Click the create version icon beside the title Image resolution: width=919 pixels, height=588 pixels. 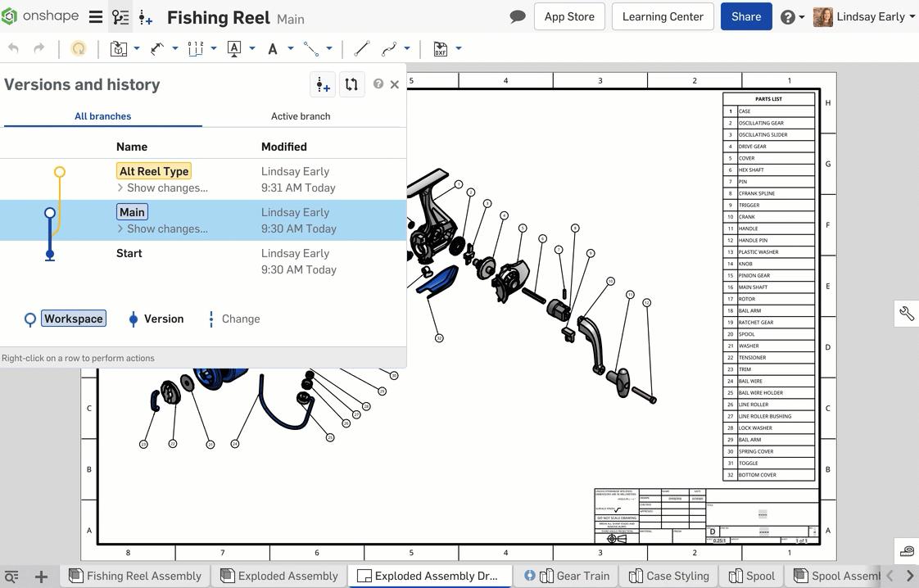[146, 16]
